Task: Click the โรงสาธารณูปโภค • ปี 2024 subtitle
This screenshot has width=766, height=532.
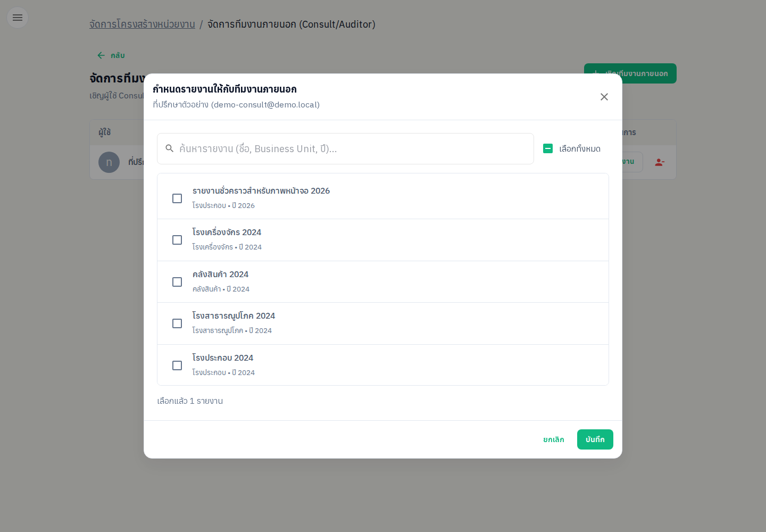Action: (x=232, y=330)
